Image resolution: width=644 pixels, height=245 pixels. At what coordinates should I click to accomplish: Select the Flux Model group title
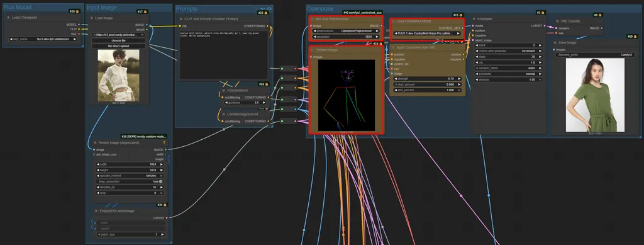coord(17,7)
